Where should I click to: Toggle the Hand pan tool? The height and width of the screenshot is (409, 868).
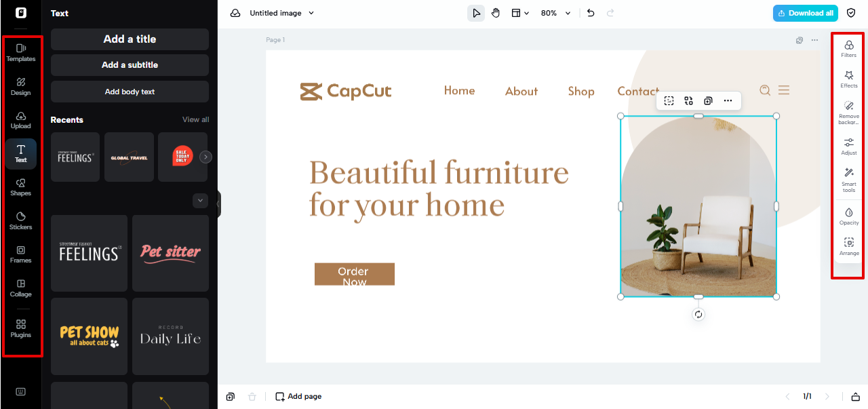tap(496, 12)
